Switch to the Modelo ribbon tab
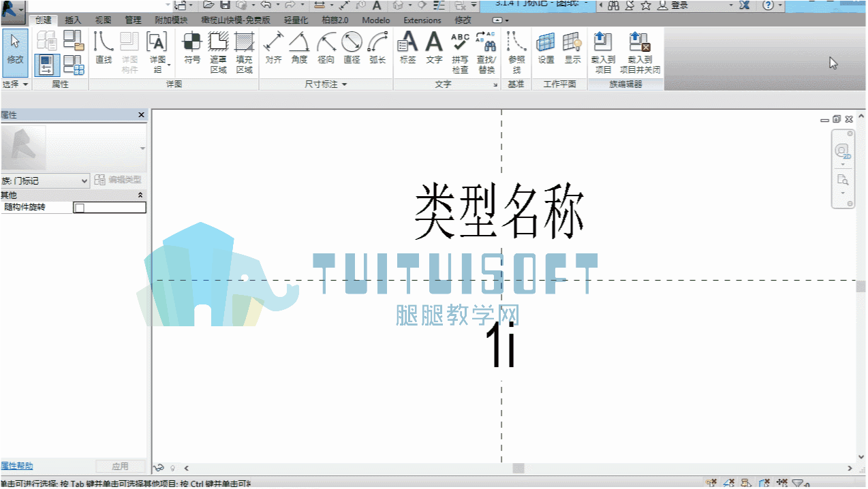Image resolution: width=868 pixels, height=489 pixels. tap(376, 20)
